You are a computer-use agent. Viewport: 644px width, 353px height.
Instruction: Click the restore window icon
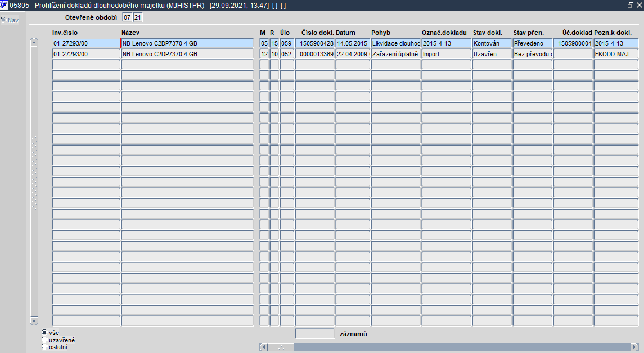pos(630,5)
